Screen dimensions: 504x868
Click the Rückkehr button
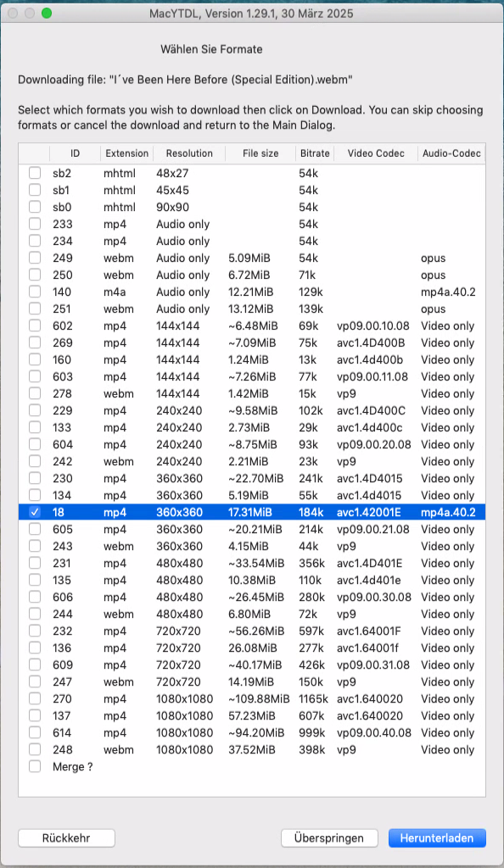66,838
